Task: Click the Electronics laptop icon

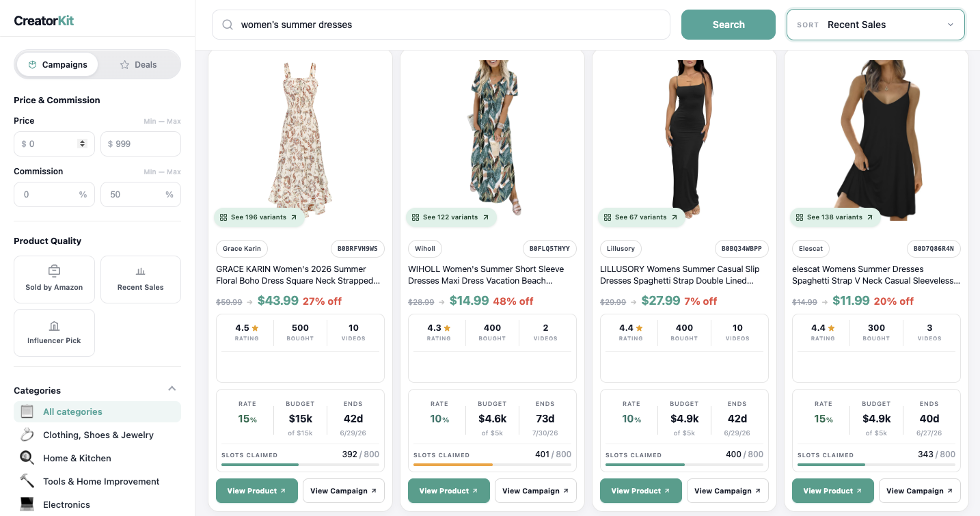Action: 27,504
